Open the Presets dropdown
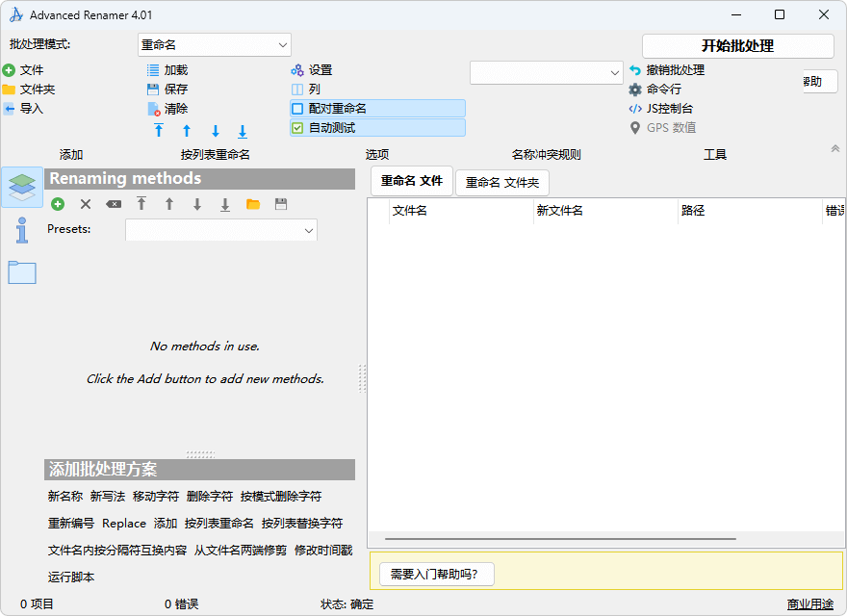Image resolution: width=847 pixels, height=616 pixels. pos(221,230)
